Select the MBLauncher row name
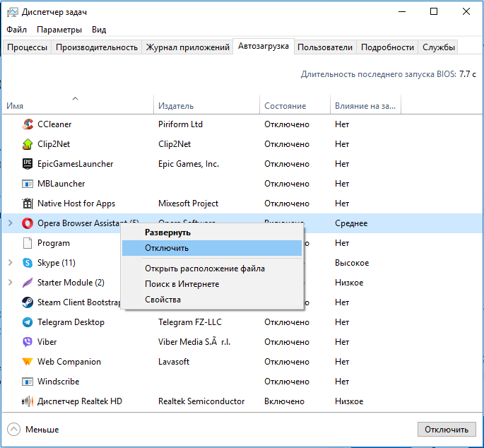 (61, 184)
